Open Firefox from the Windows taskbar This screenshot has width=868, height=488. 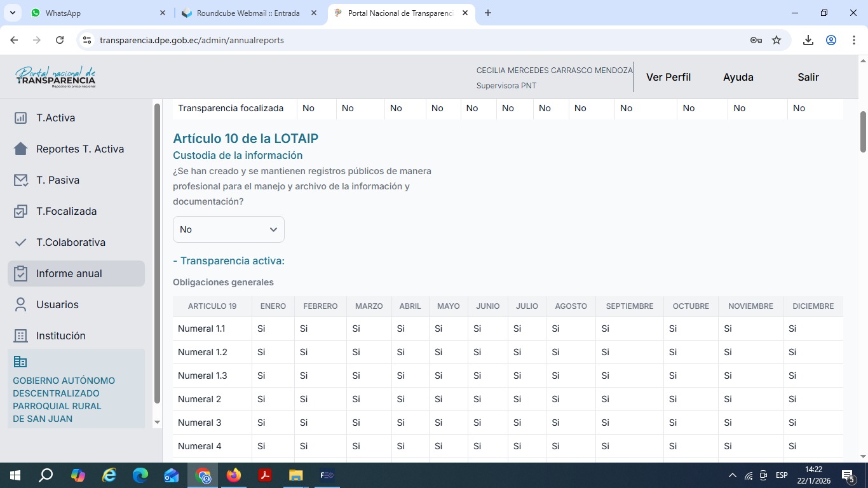pyautogui.click(x=234, y=475)
